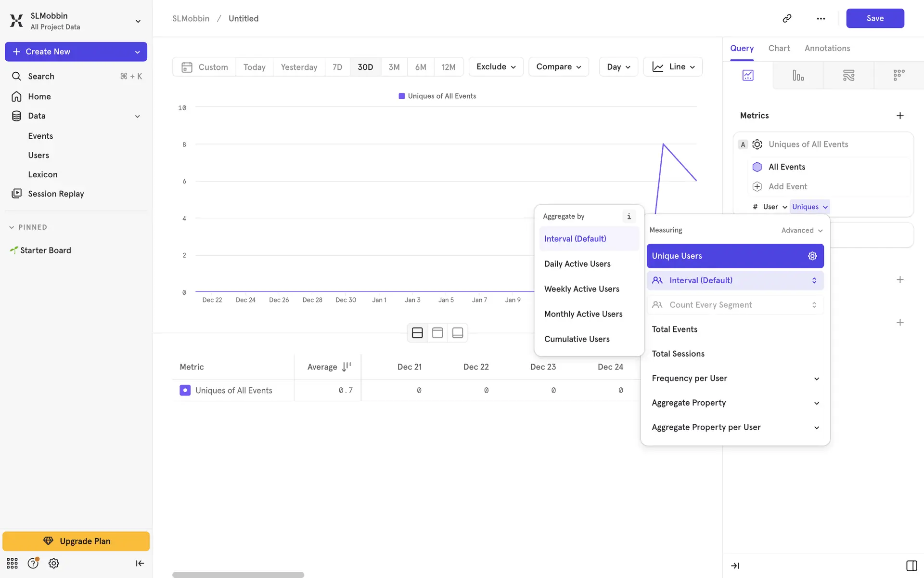924x578 pixels.
Task: Add a new metric with plus icon
Action: click(900, 116)
